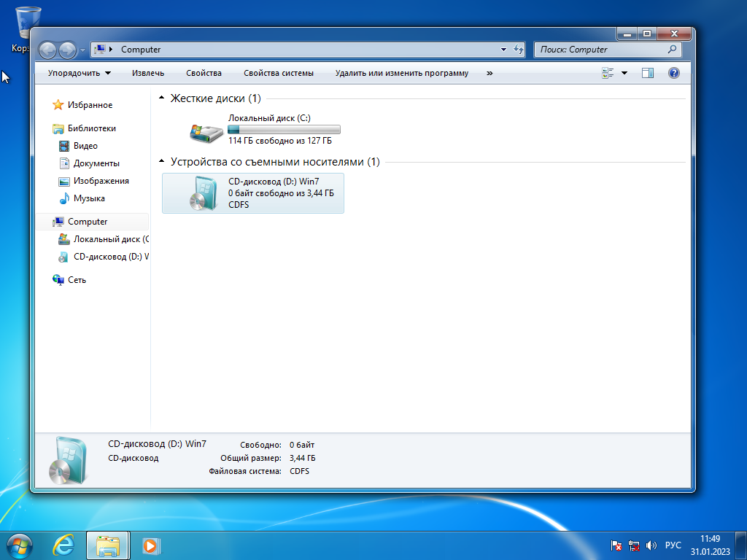Viewport: 747px width, 560px height.
Task: Click the network status tray icon
Action: (634, 545)
